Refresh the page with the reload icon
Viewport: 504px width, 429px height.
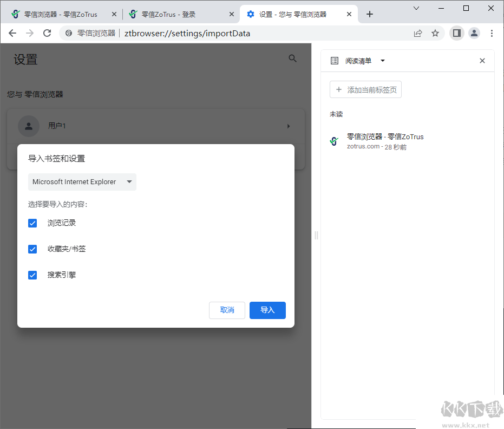pos(47,33)
